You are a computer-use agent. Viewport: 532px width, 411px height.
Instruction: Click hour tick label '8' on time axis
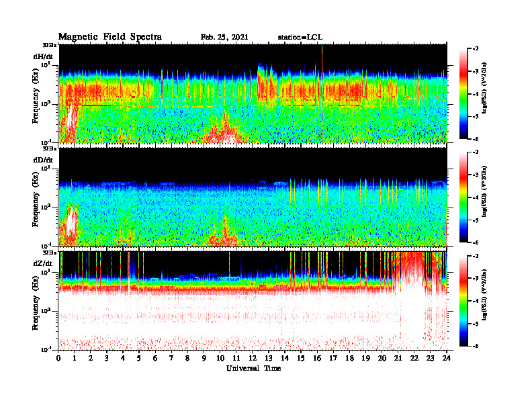[187, 358]
